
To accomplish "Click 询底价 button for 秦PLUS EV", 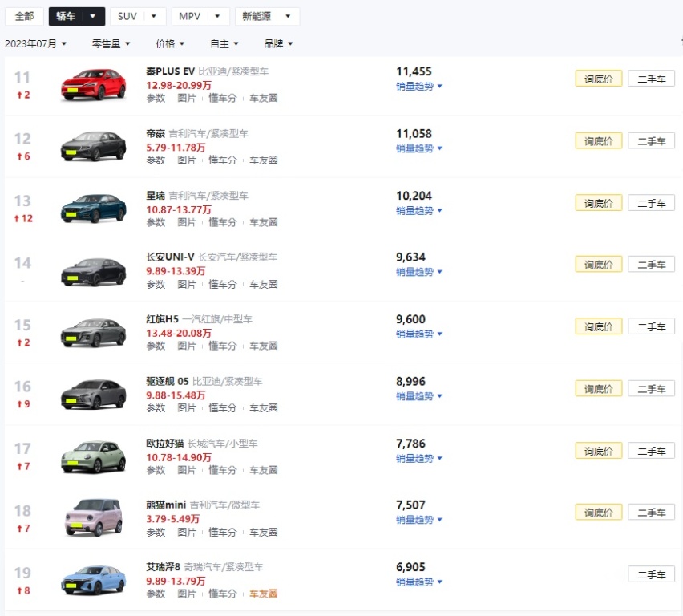I will tap(599, 79).
